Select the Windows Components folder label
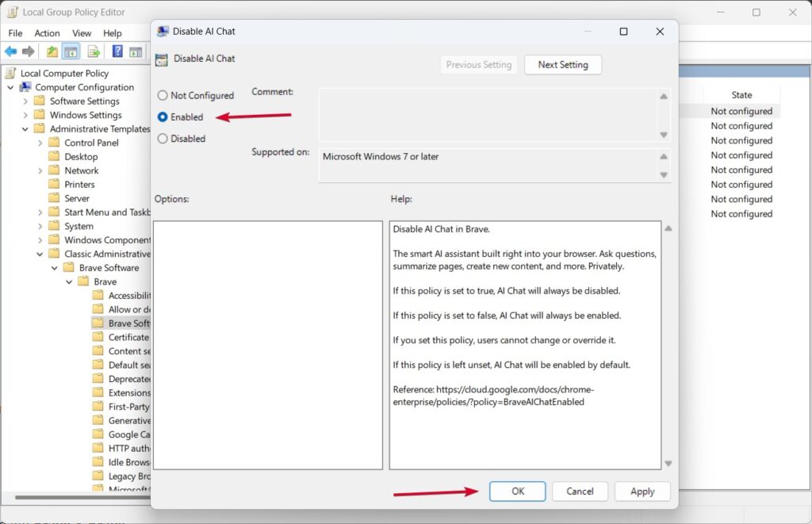 (107, 240)
